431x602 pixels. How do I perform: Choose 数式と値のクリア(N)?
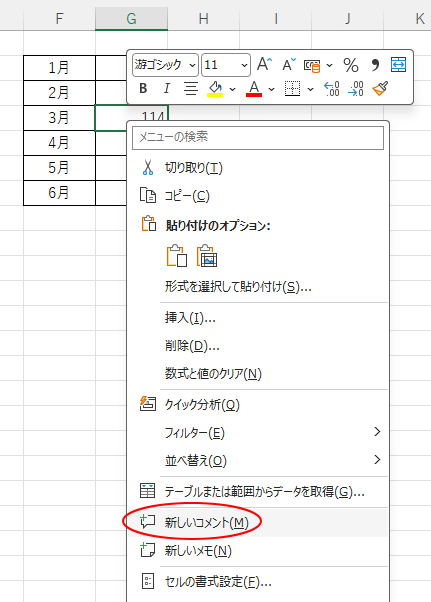point(258,374)
